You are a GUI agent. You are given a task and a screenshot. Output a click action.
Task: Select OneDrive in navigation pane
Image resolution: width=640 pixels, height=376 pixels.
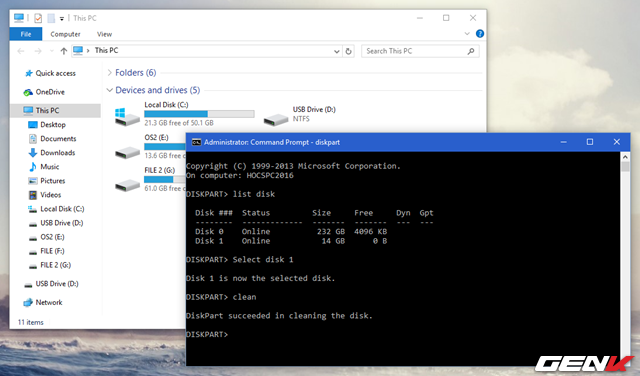(50, 92)
